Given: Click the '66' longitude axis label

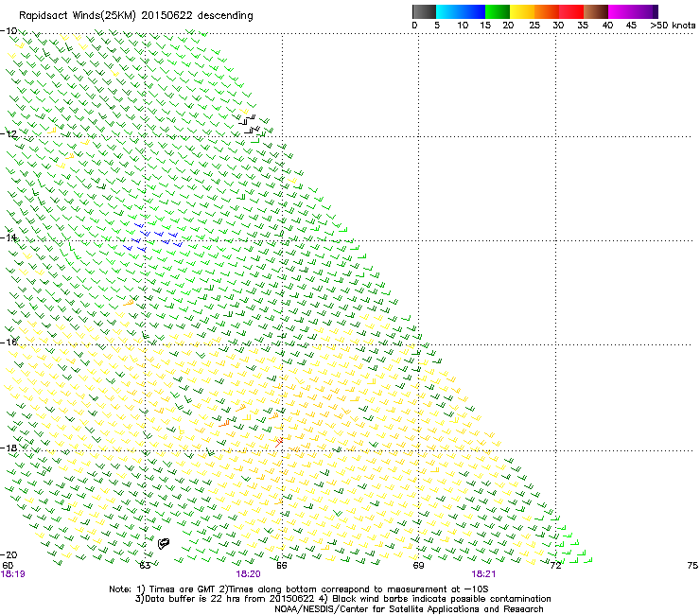Looking at the screenshot, I should [281, 566].
